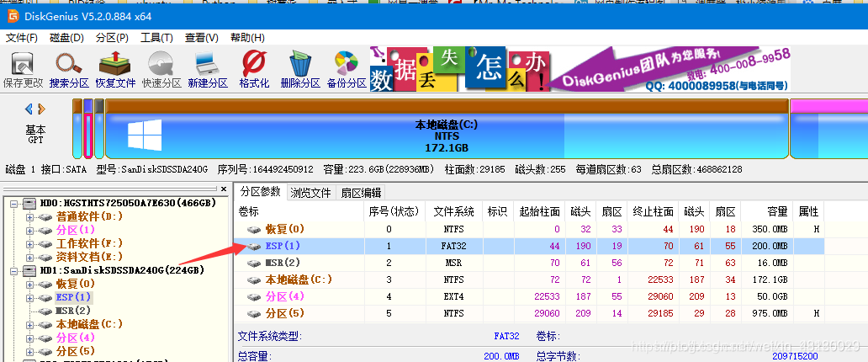The height and width of the screenshot is (362, 868).
Task: Collapse the HD1 SanDisk tree node
Action: coord(13,271)
